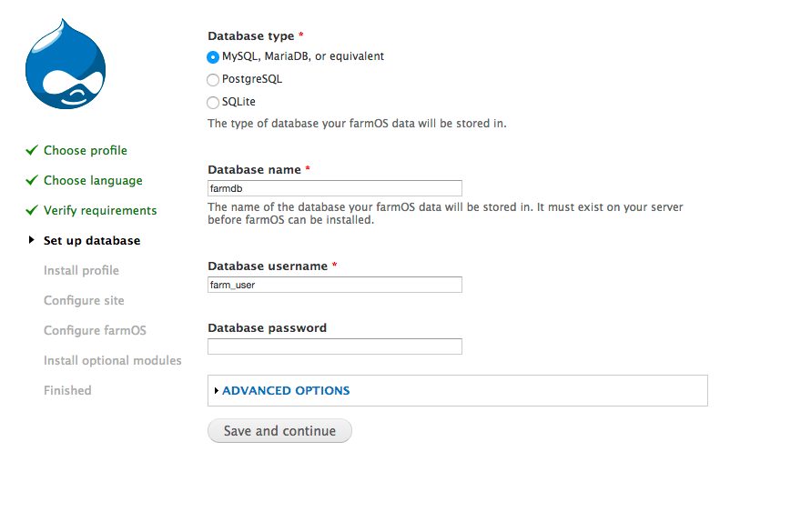
Task: Click into the Database username field
Action: pos(334,285)
